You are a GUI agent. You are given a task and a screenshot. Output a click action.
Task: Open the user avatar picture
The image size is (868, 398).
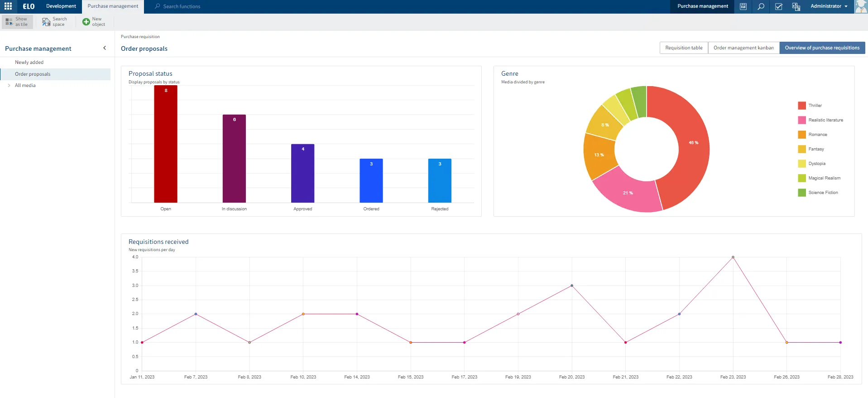point(861,6)
